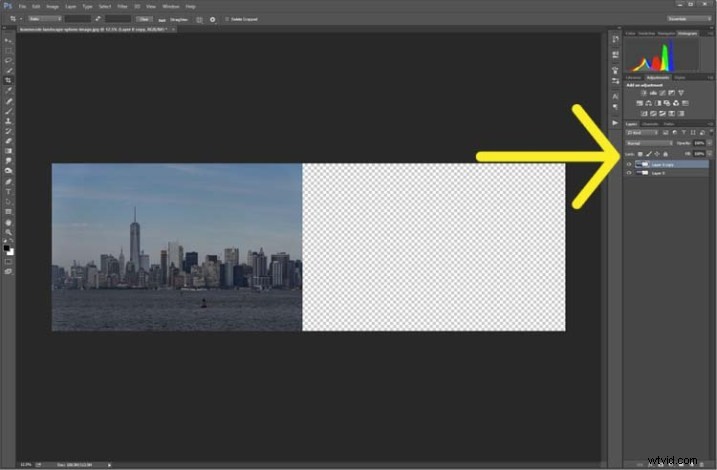This screenshot has width=717, height=470.
Task: Open the Image menu
Action: click(53, 6)
